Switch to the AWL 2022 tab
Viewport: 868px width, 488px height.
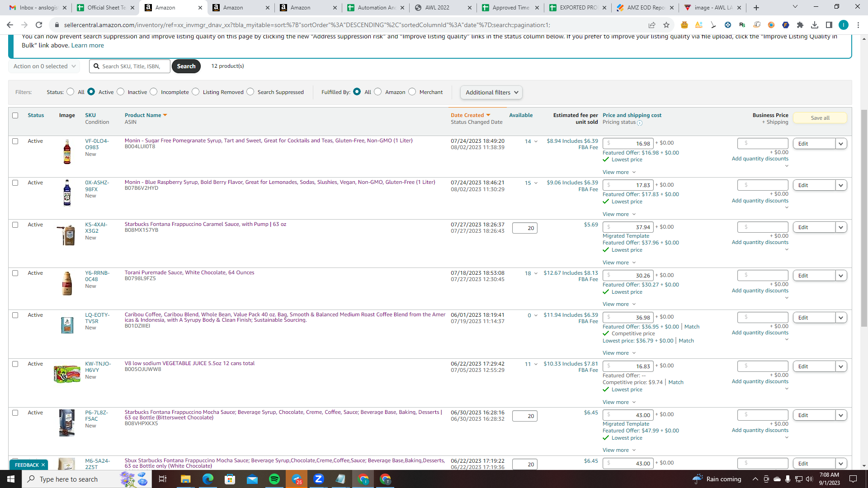[x=443, y=8]
